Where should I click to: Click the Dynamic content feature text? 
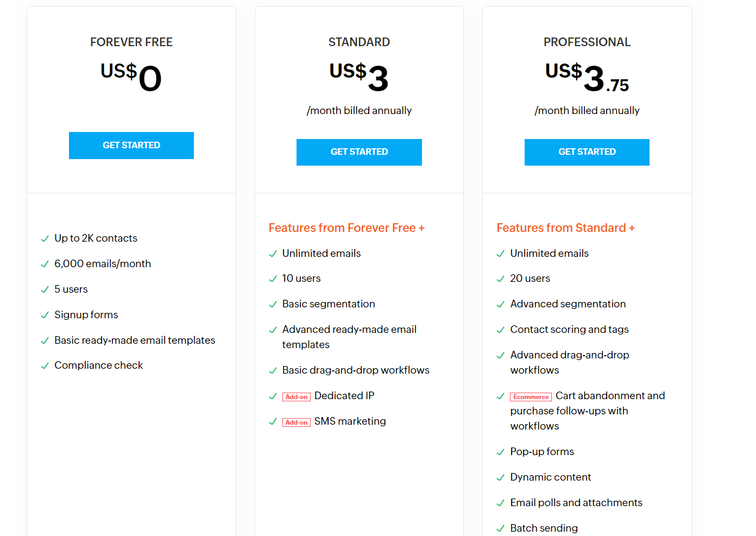coord(551,477)
